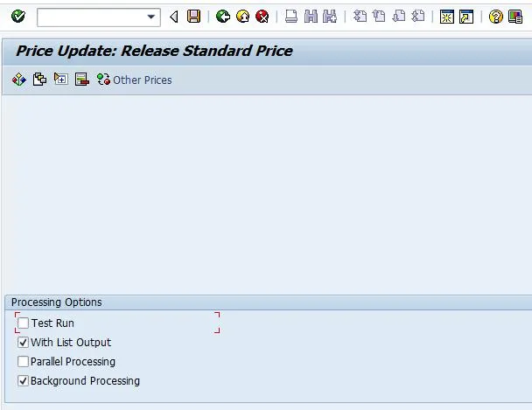Click the Save floppy disk icon
Image resolution: width=532 pixels, height=410 pixels.
pyautogui.click(x=193, y=17)
